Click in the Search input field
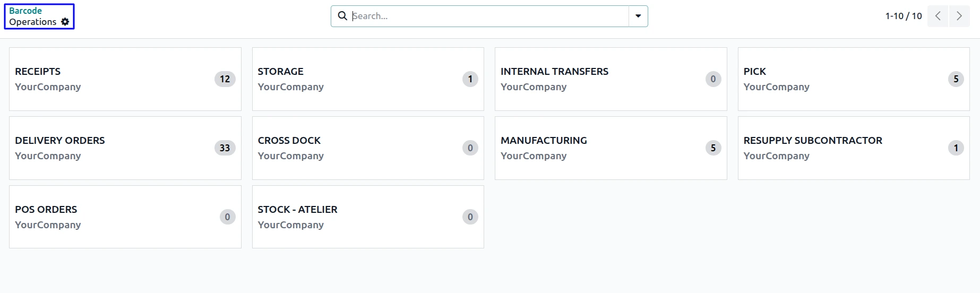Viewport: 980px width, 293px height. coord(489,16)
